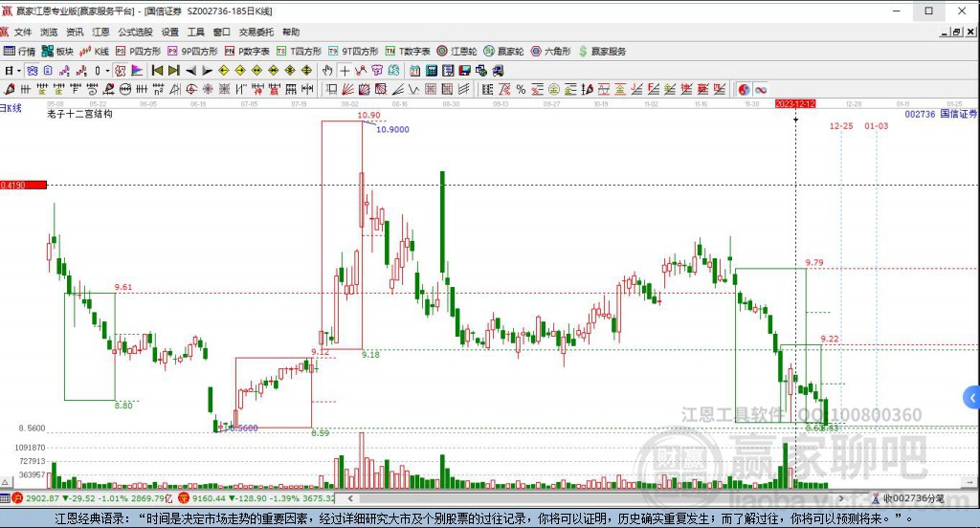Click the notes sheet icon next to calculator
This screenshot has width=980, height=528.
[448, 71]
